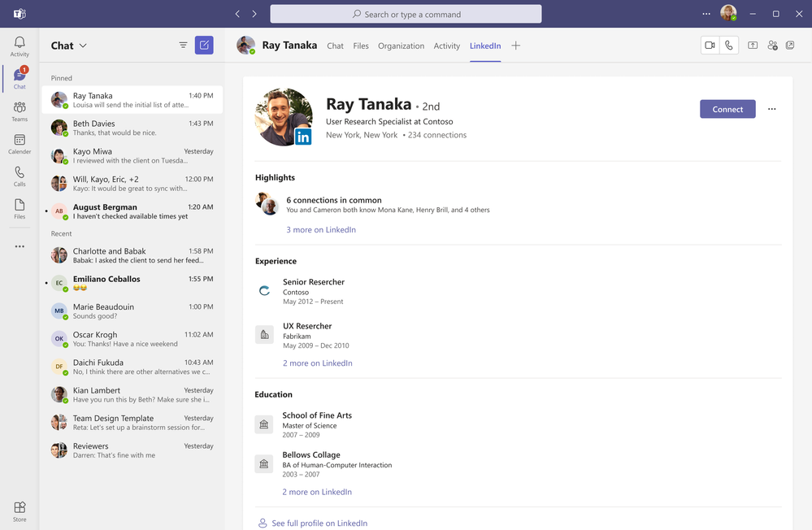The height and width of the screenshot is (530, 812).
Task: Click the LinkedIn badge on profile photo
Action: 303,137
